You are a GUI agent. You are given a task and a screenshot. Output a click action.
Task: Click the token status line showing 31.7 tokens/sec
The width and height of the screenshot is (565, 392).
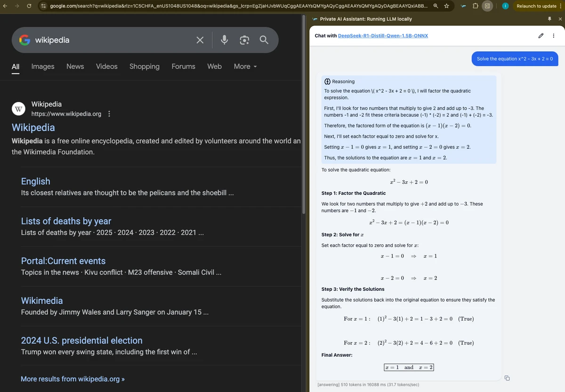[369, 384]
